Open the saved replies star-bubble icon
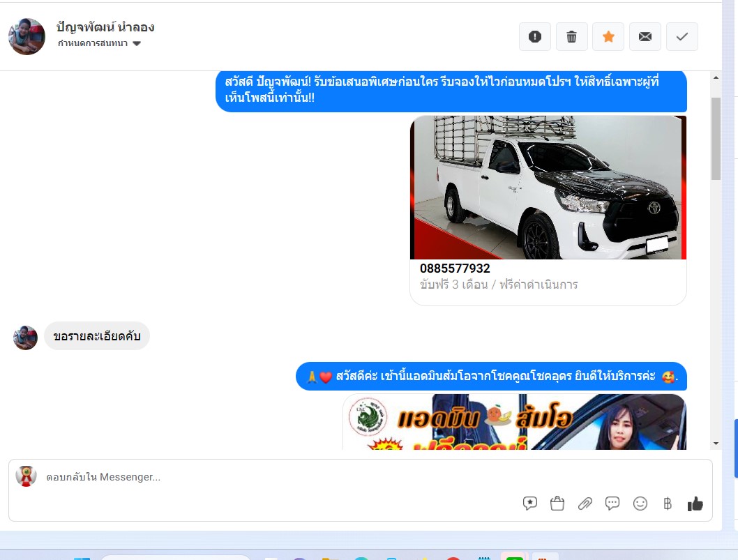The height and width of the screenshot is (560, 738). 530,504
